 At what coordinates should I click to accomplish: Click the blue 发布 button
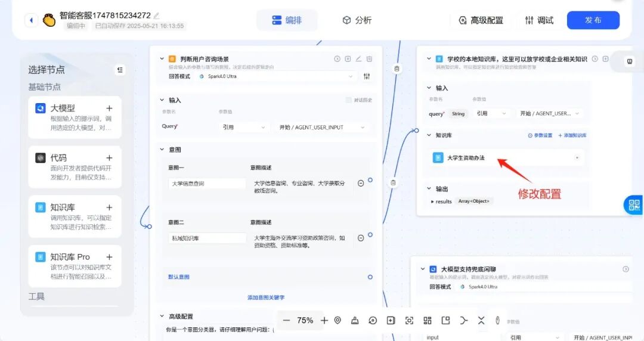[x=593, y=20]
